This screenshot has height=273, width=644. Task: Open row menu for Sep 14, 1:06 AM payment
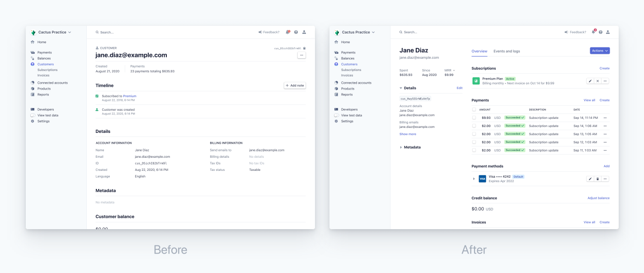coord(605,126)
